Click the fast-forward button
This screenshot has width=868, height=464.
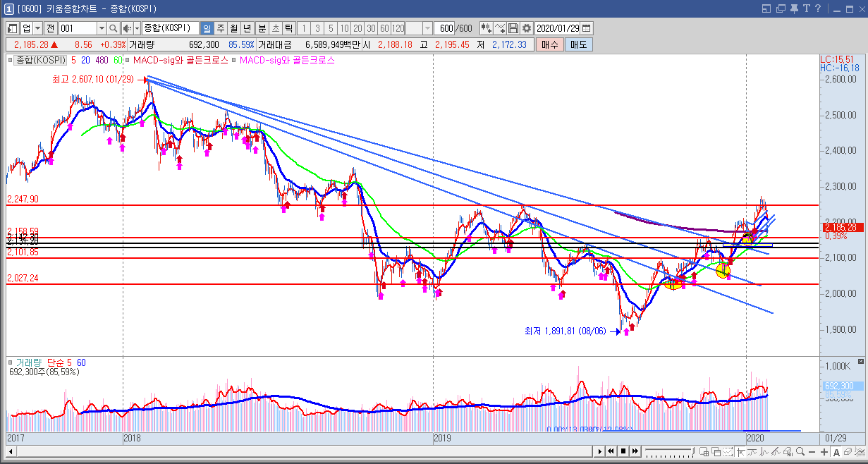point(635,451)
